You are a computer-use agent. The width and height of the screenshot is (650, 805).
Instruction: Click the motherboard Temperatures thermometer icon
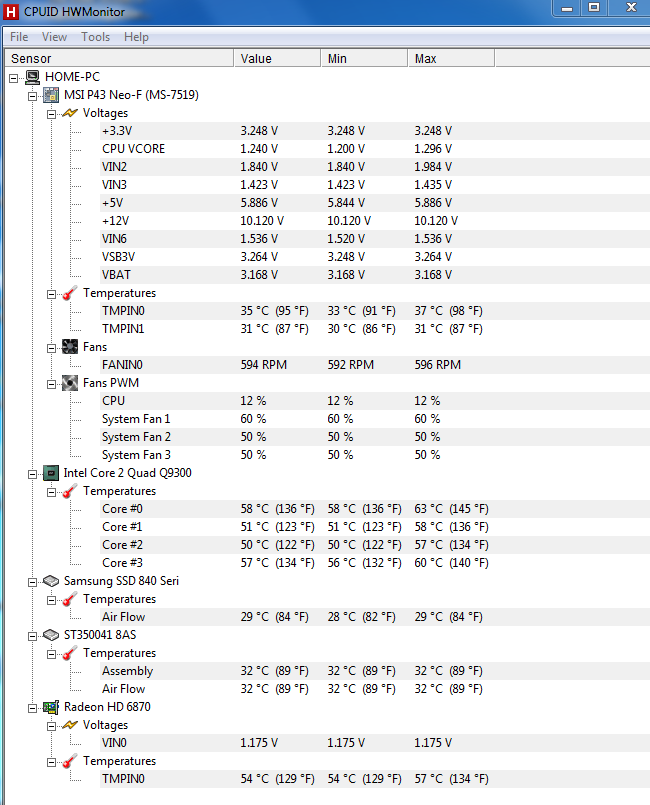(69, 293)
